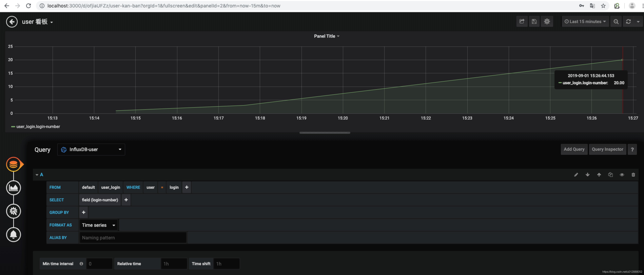The image size is (644, 275).
Task: Open the General settings cog tab icon
Action: click(14, 211)
